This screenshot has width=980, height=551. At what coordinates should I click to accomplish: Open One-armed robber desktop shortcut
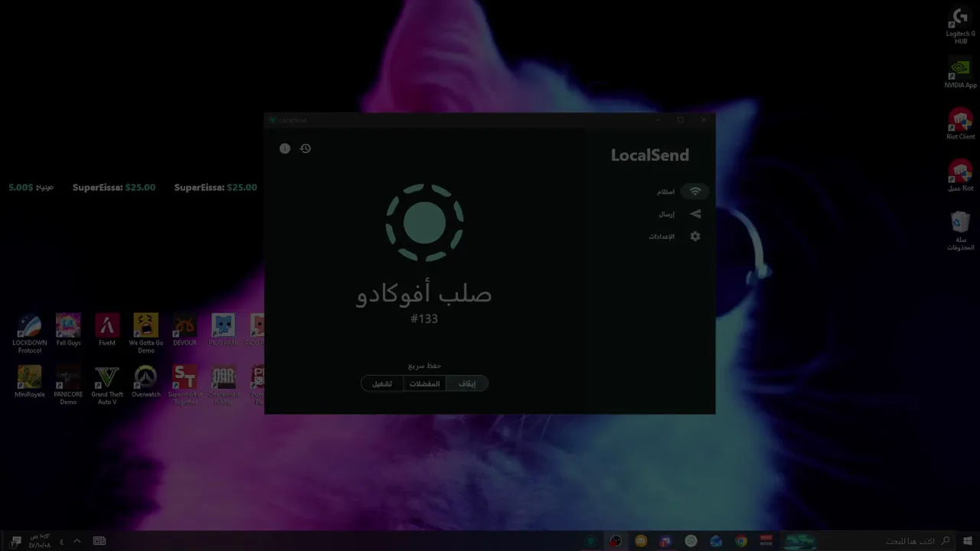pos(224,386)
